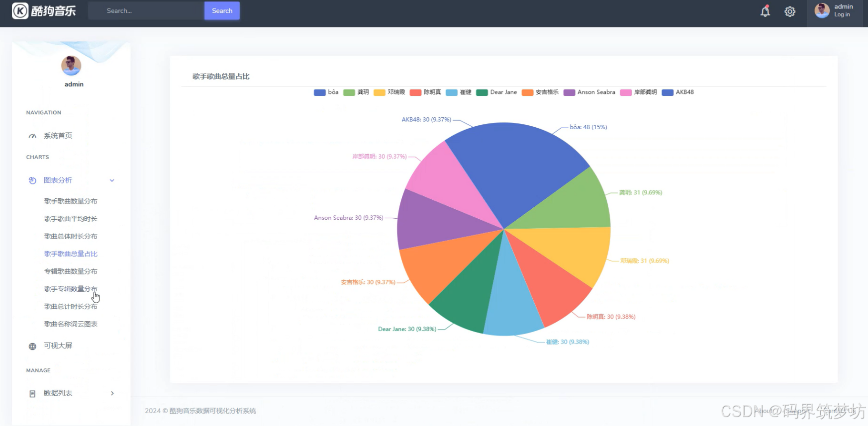Open 歌手歌曲平均时长 chart page
Image resolution: width=868 pixels, height=426 pixels.
tap(71, 219)
